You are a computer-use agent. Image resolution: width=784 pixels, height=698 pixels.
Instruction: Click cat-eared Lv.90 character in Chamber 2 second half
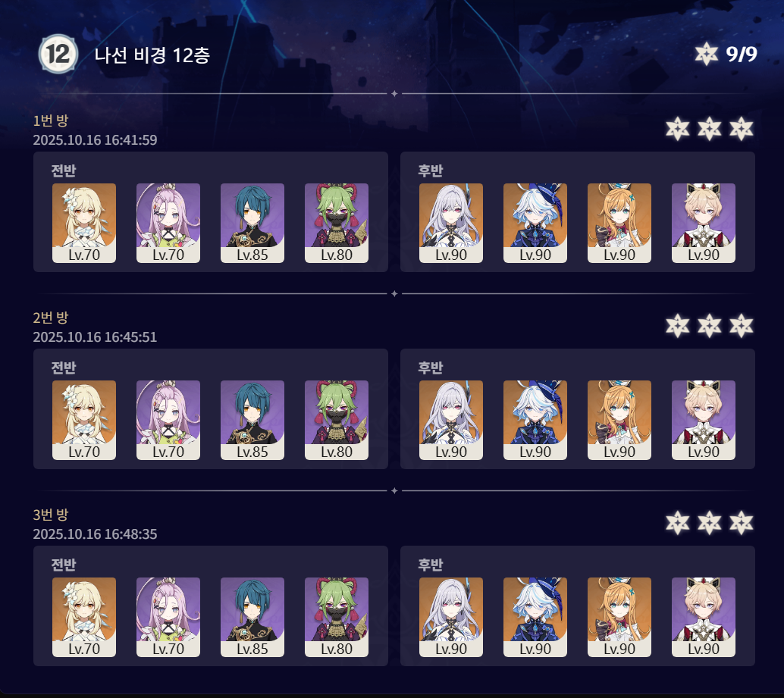(704, 420)
